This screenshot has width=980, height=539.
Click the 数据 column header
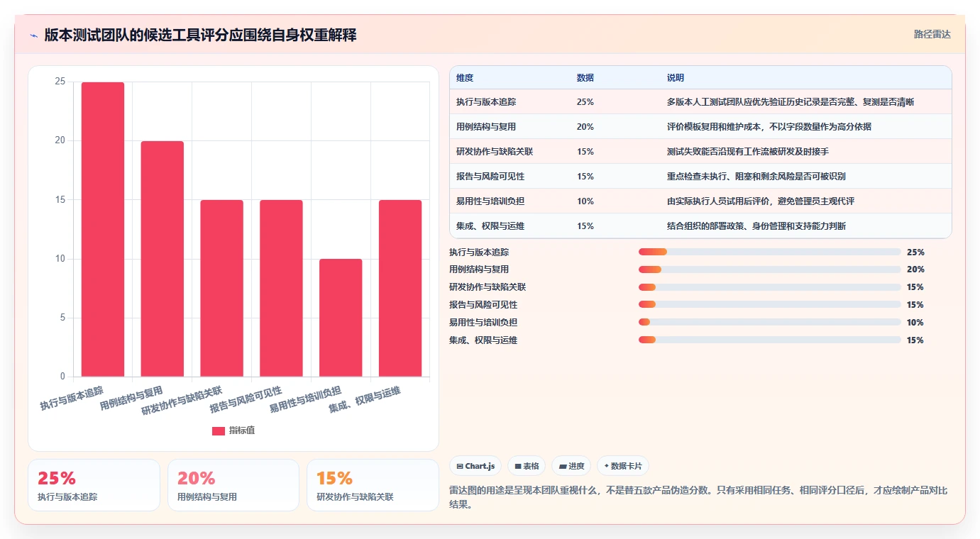[x=585, y=78]
